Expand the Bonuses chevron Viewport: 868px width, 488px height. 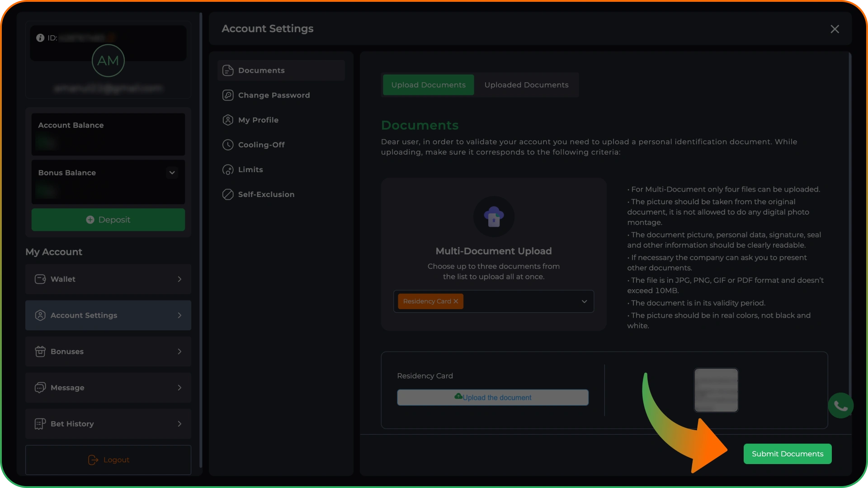pos(179,352)
